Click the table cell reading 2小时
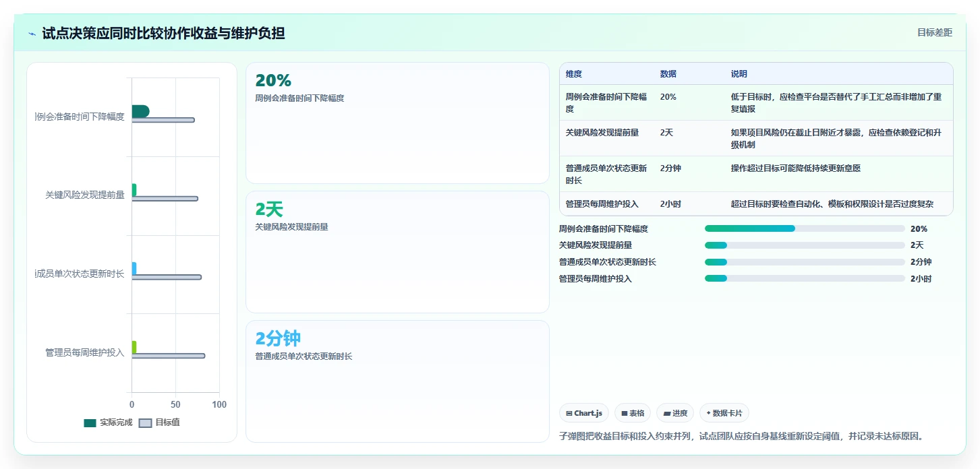The height and width of the screenshot is (469, 980). pos(670,204)
